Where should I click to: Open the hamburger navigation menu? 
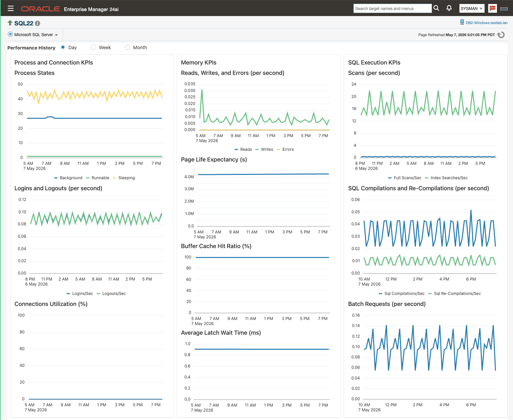(11, 8)
